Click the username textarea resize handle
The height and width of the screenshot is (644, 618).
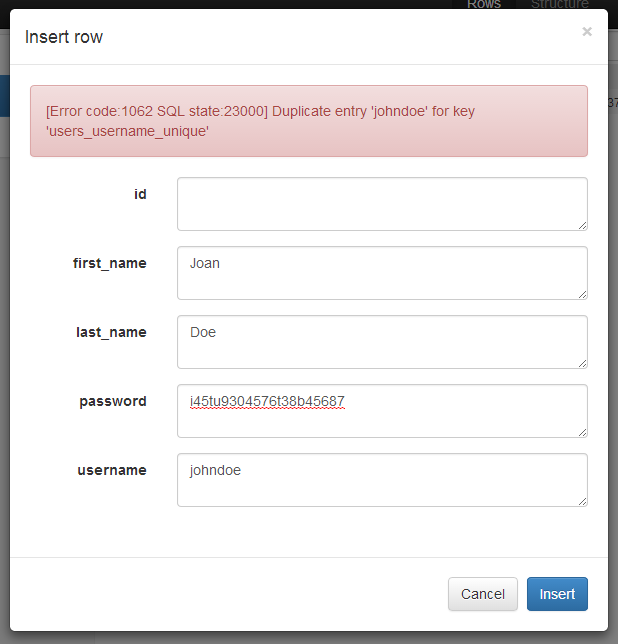coord(582,501)
